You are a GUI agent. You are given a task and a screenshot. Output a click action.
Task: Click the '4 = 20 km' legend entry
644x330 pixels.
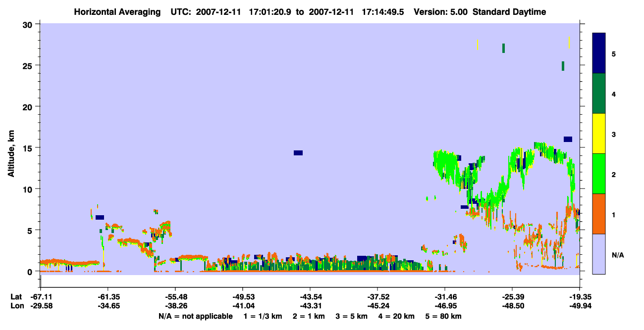396,316
